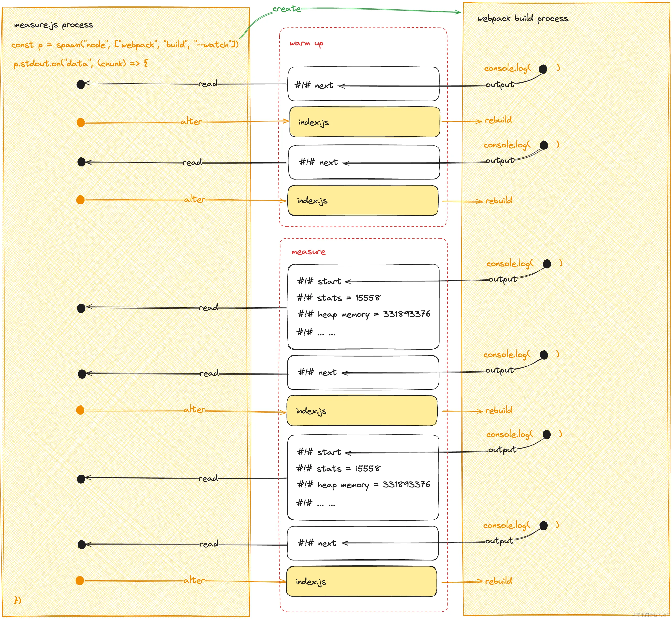Select the bottommost yellow index.js box
This screenshot has width=672, height=619.
point(361,582)
